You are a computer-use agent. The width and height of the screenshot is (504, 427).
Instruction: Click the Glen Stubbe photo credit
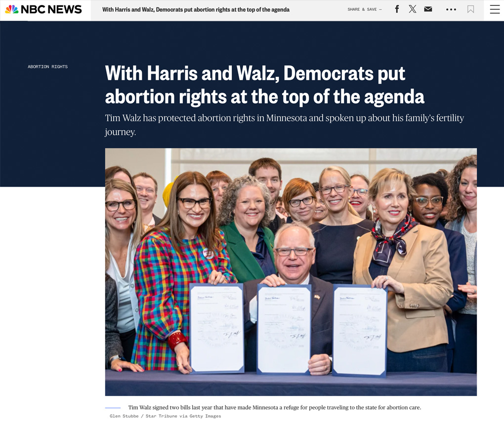165,416
